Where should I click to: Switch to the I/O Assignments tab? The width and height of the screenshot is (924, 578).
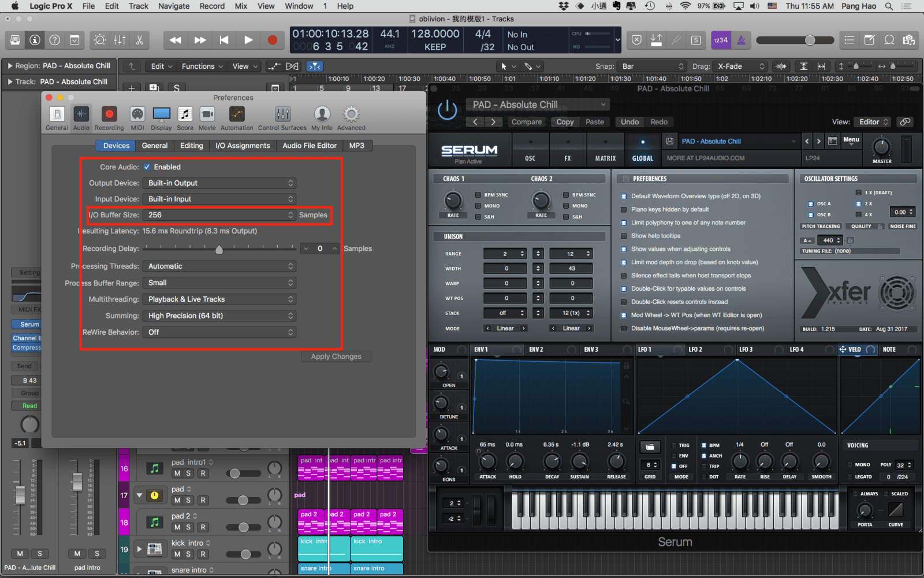(x=243, y=146)
